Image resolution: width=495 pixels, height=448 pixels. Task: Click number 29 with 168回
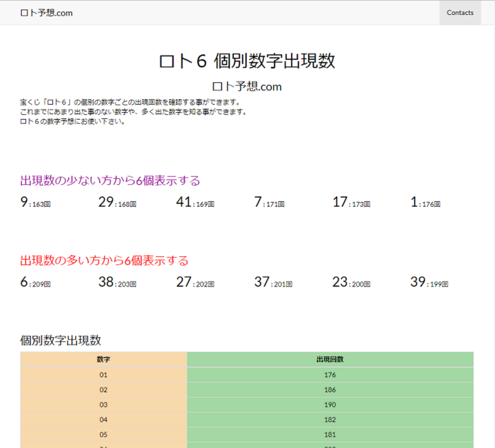pyautogui.click(x=117, y=202)
